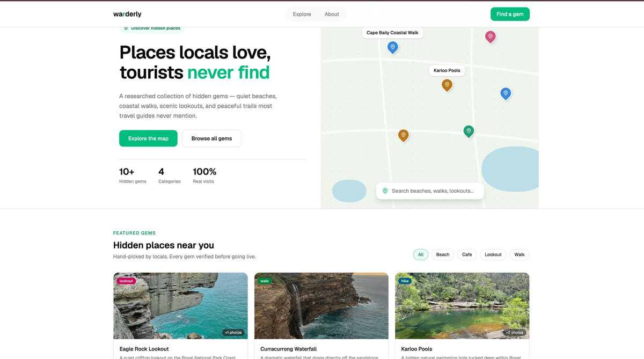Click the Hidden places near you heading
644x359 pixels.
tap(164, 245)
